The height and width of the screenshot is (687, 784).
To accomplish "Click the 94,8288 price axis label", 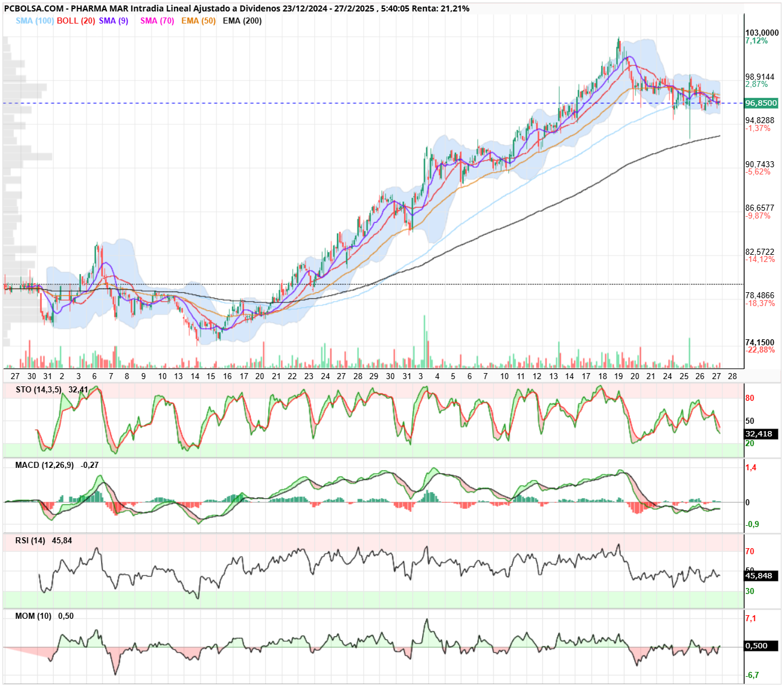I will coord(759,121).
